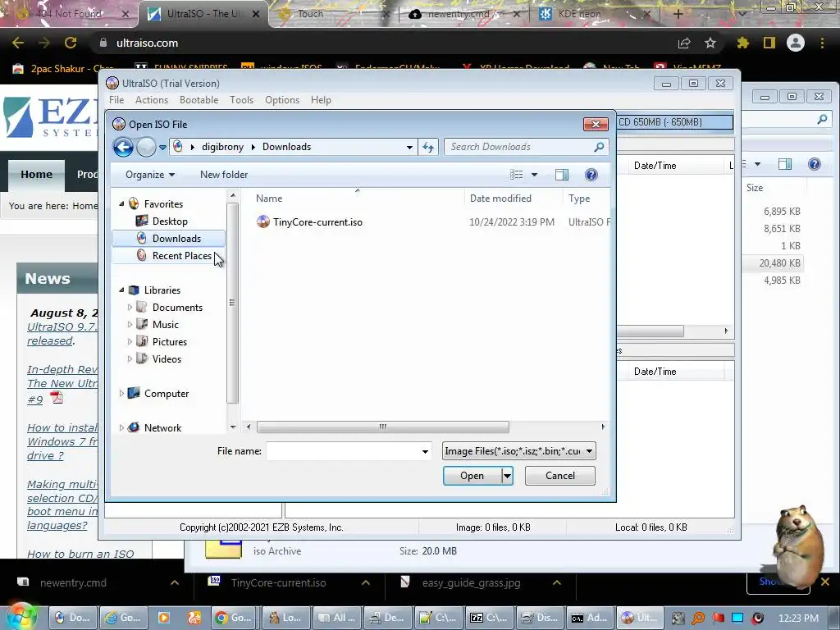Click the refresh button next to address bar
This screenshot has height=630, width=840.
pyautogui.click(x=428, y=147)
